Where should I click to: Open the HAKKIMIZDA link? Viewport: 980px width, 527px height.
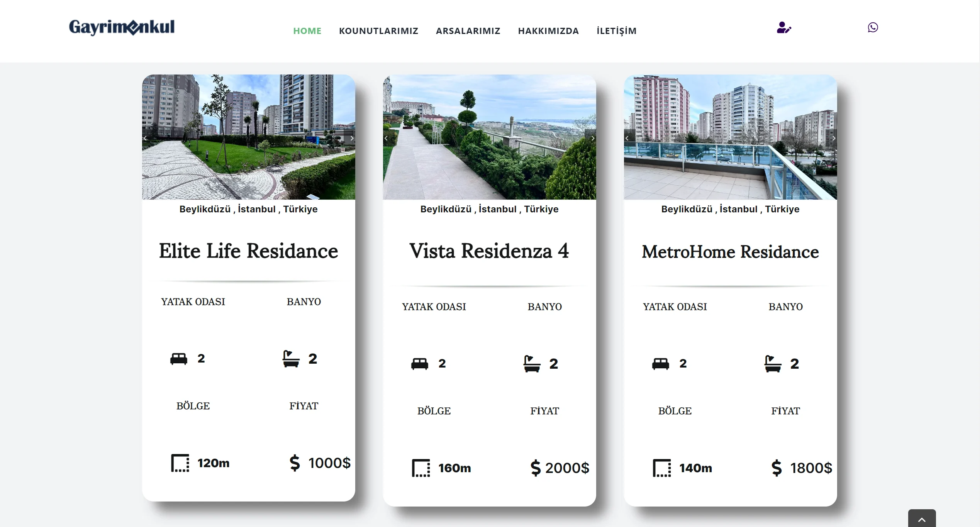point(548,31)
